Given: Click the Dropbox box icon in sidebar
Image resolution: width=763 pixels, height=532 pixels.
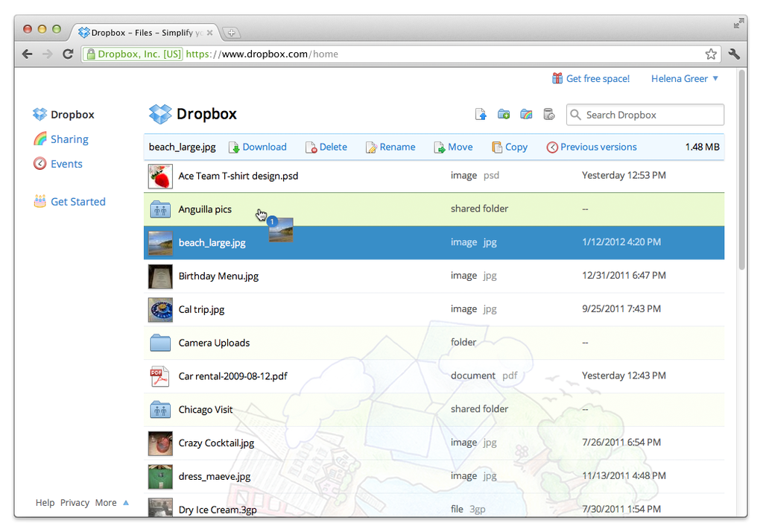Looking at the screenshot, I should pyautogui.click(x=40, y=115).
